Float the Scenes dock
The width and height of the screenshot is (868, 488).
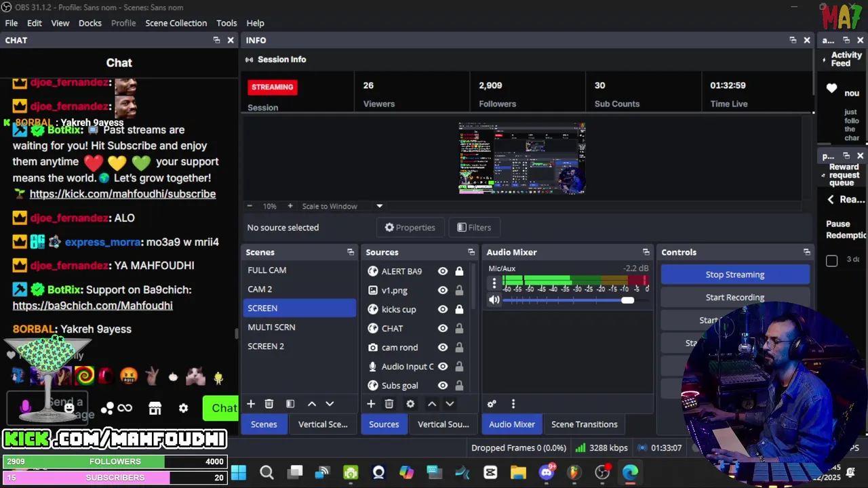tap(351, 252)
